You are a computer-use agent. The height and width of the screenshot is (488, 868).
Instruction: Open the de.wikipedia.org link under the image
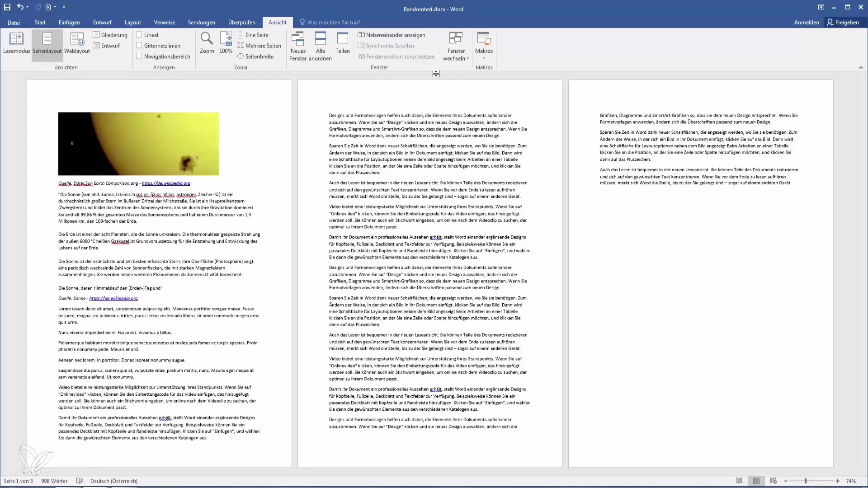pyautogui.click(x=166, y=183)
